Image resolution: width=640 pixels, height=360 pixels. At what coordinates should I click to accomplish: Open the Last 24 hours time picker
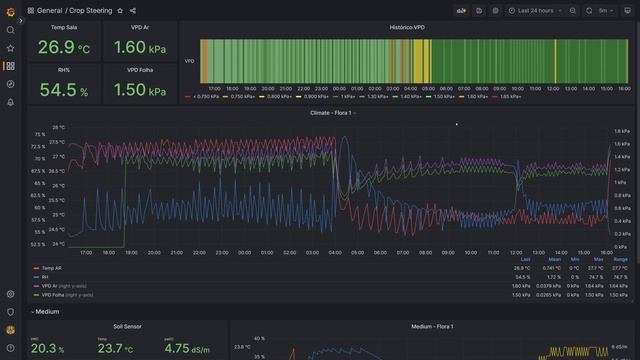(535, 11)
